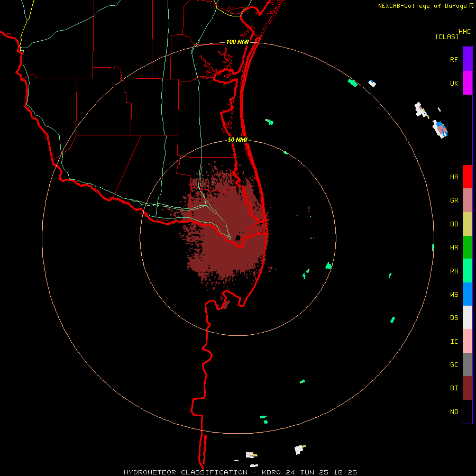Pick the RA light green legend swatch
Screen dimensions: 476x476
tap(467, 271)
